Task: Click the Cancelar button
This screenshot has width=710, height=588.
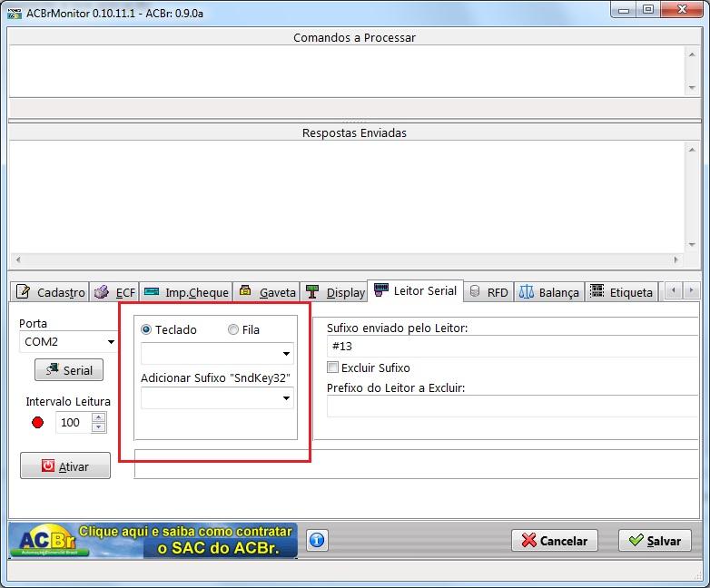Action: [555, 541]
